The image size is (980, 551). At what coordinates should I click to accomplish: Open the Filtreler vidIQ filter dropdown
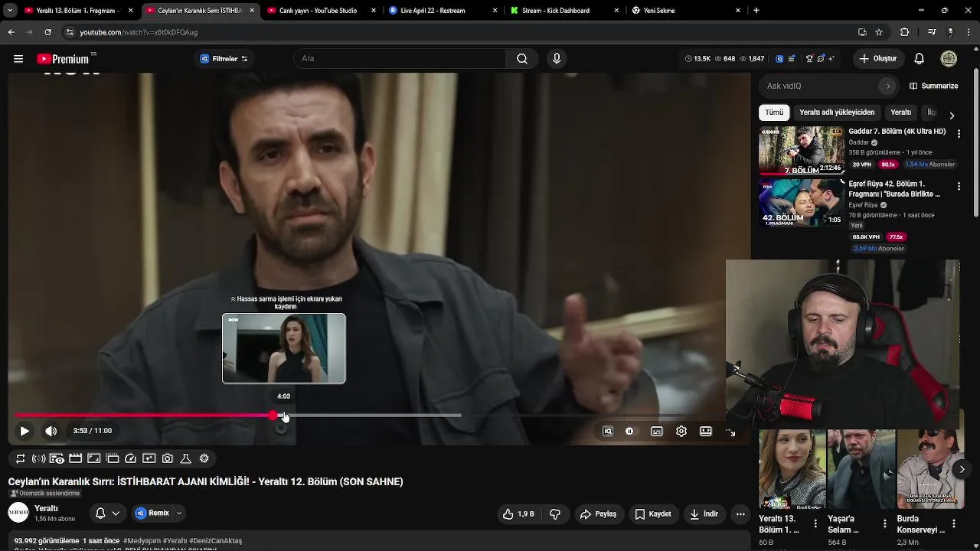point(224,59)
